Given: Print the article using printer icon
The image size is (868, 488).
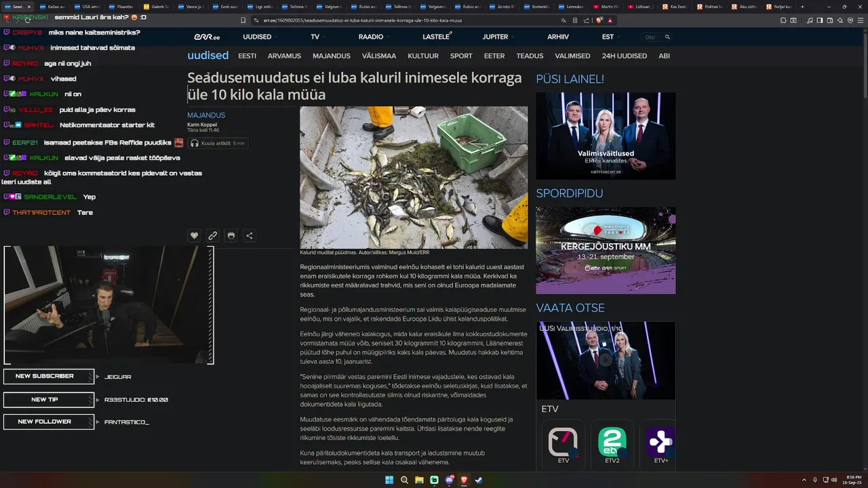Looking at the screenshot, I should (x=231, y=236).
